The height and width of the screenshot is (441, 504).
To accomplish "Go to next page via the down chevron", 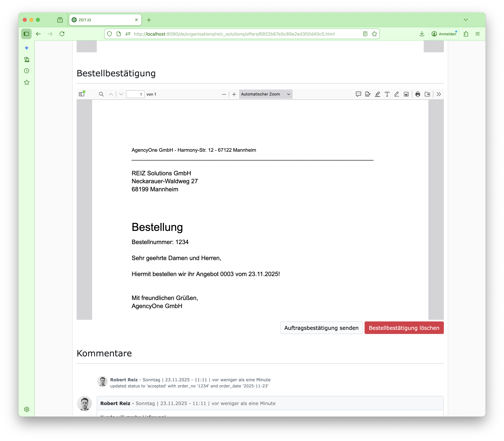I will (x=121, y=94).
